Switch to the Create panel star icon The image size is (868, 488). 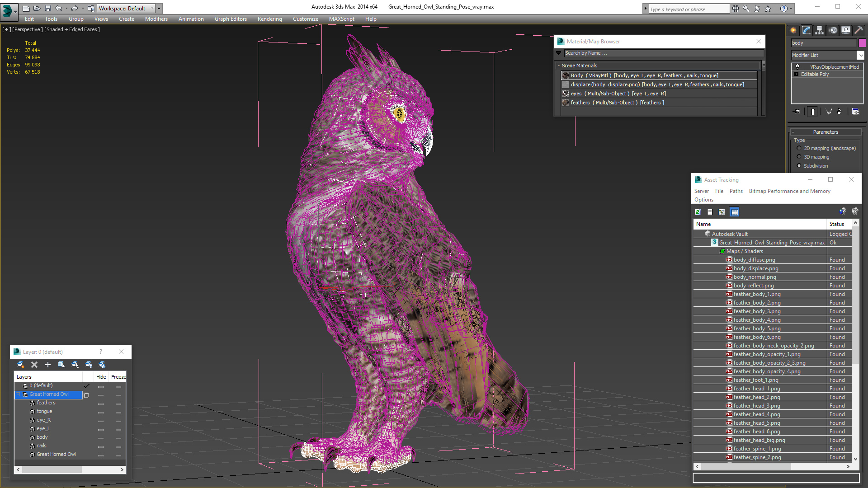pos(793,30)
